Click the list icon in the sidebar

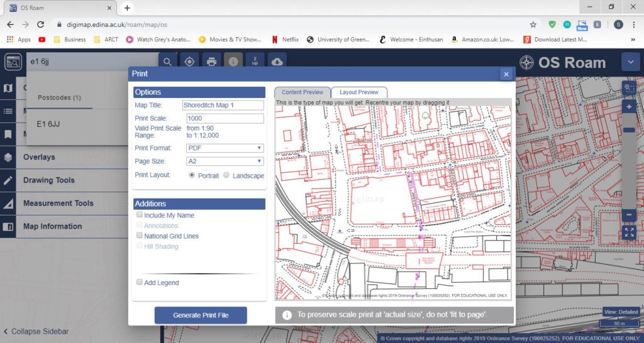pos(8,111)
